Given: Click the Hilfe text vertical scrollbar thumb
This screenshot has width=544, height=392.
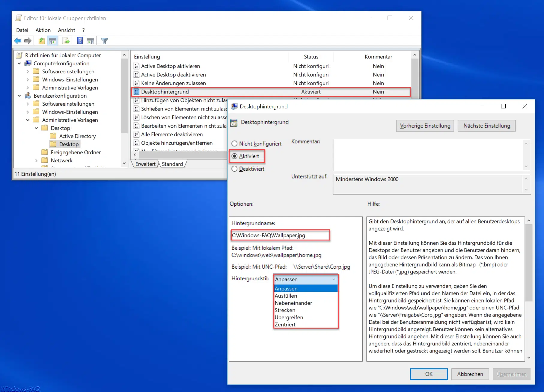Looking at the screenshot, I should point(529,263).
